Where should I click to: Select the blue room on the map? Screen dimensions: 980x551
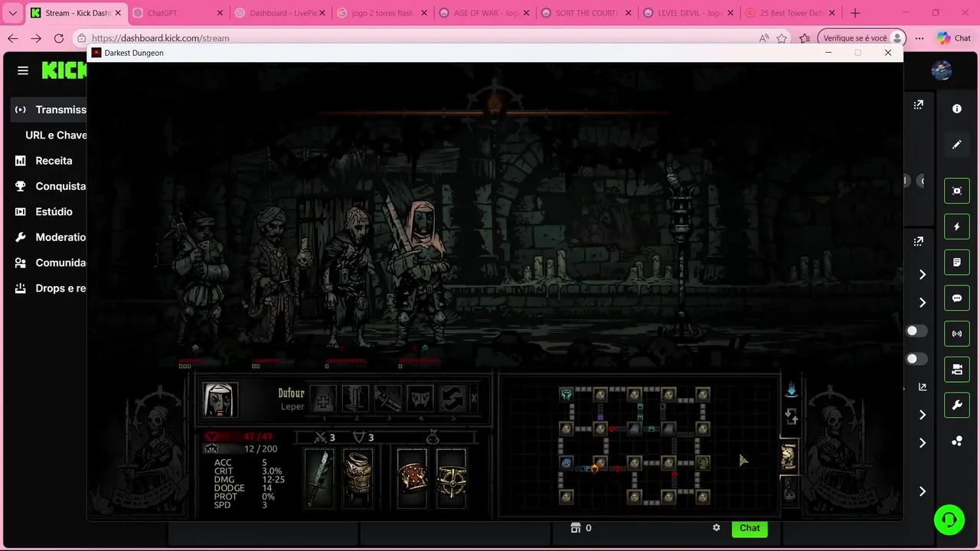[x=566, y=462]
